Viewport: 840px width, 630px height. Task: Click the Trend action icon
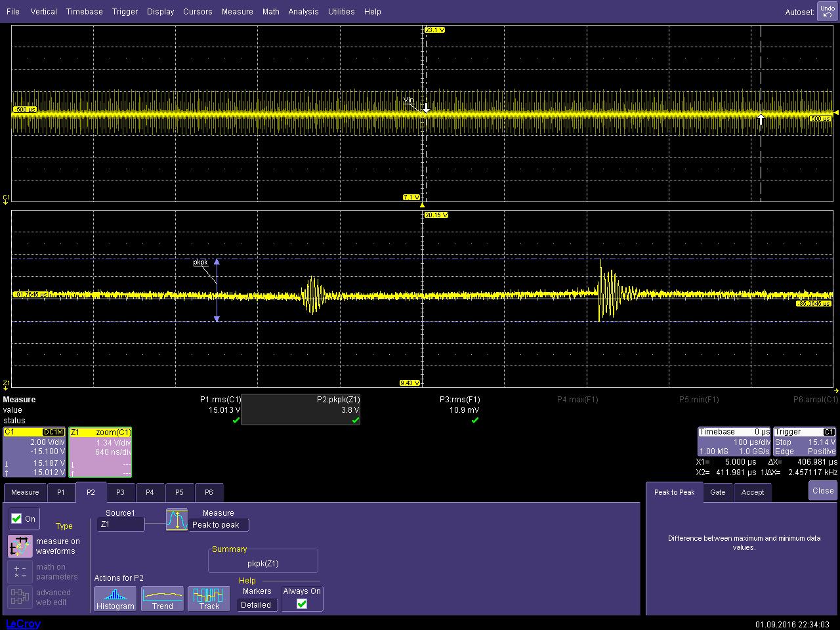pos(162,598)
